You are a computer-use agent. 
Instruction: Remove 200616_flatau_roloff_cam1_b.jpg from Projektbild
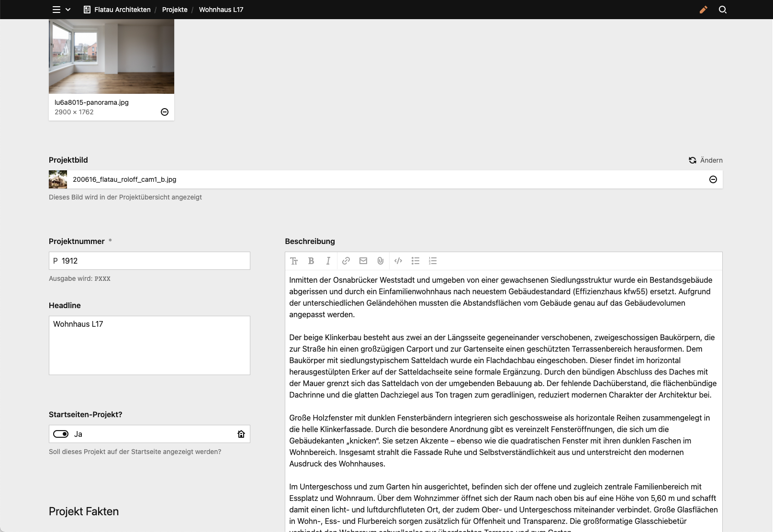pyautogui.click(x=713, y=179)
